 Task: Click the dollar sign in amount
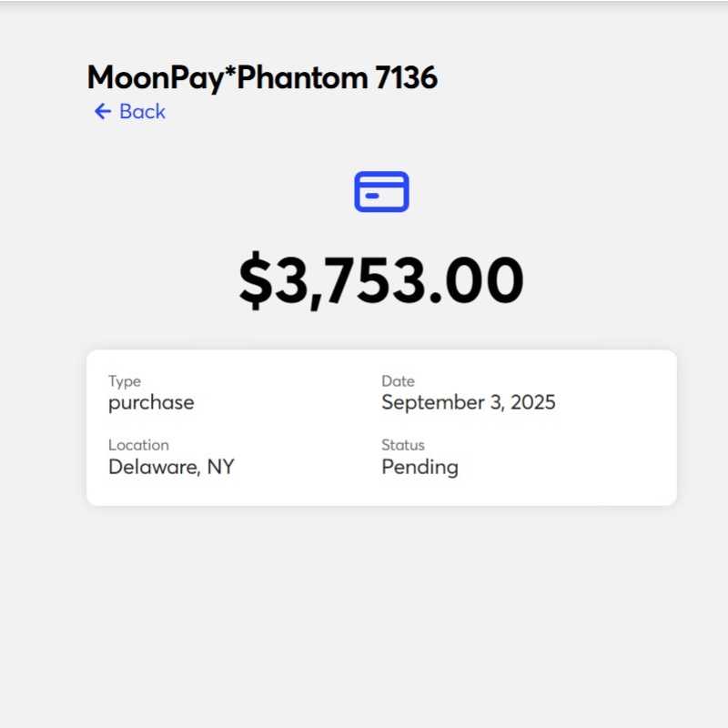(x=255, y=280)
